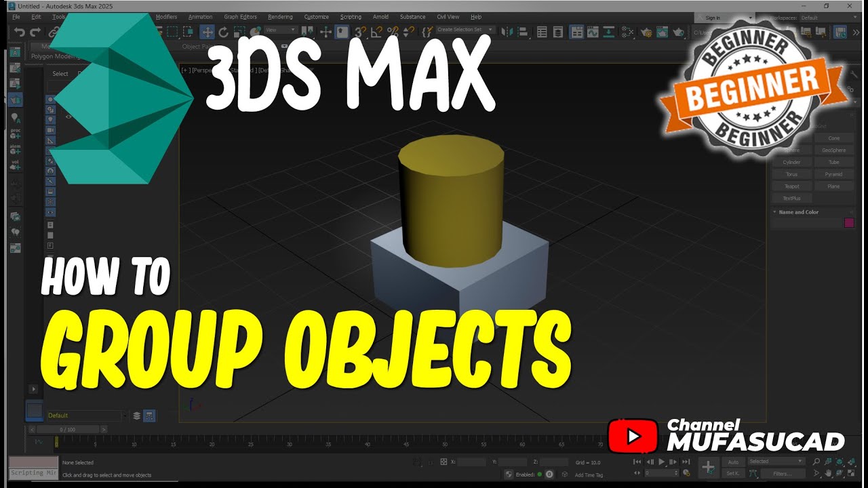Select the Rotate tool icon
Image resolution: width=868 pixels, height=488 pixels.
point(223,32)
